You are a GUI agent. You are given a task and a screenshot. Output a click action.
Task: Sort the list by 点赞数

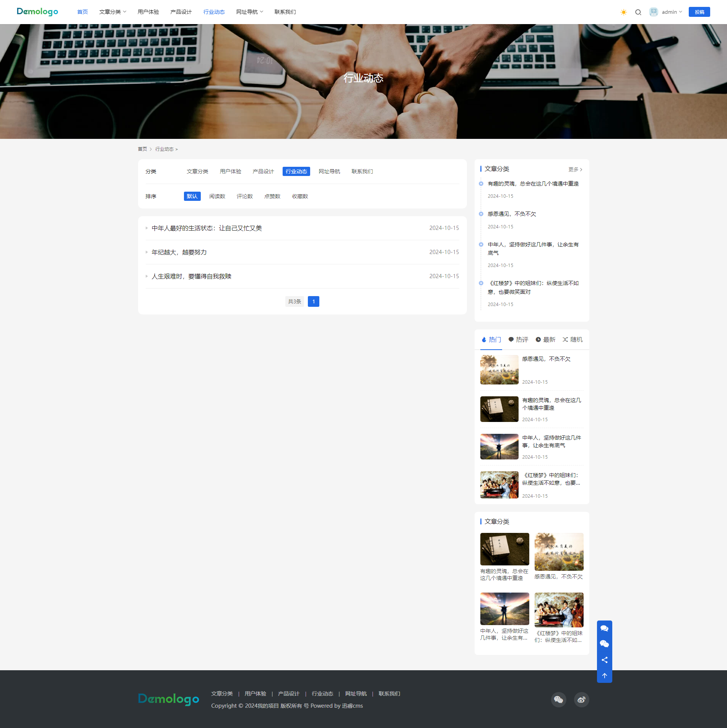272,196
